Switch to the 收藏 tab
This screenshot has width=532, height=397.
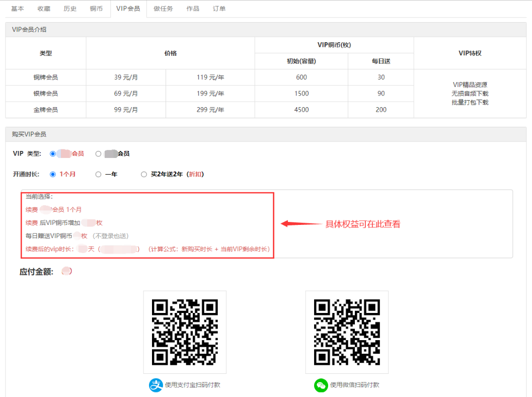[44, 9]
